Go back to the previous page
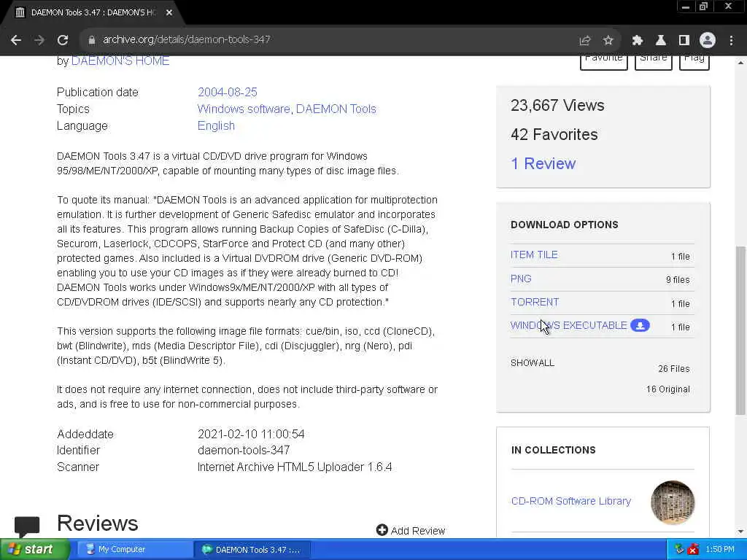This screenshot has height=560, width=747. tap(16, 40)
